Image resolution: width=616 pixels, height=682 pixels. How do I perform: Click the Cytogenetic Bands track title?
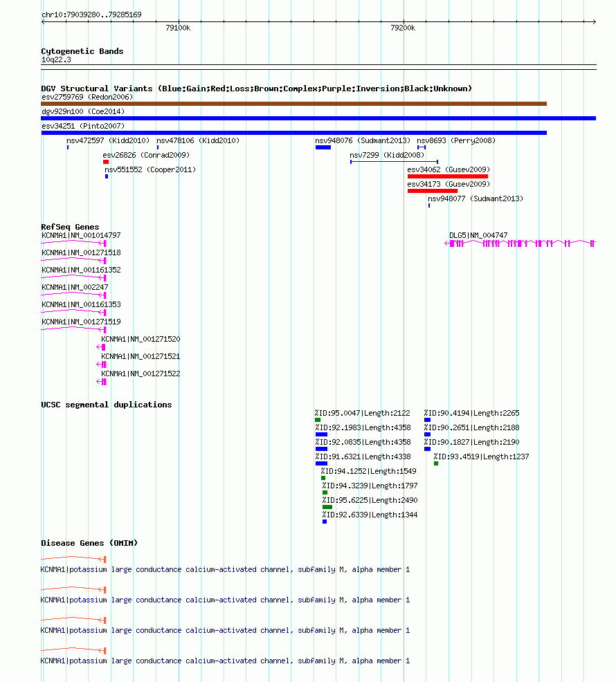pyautogui.click(x=82, y=51)
